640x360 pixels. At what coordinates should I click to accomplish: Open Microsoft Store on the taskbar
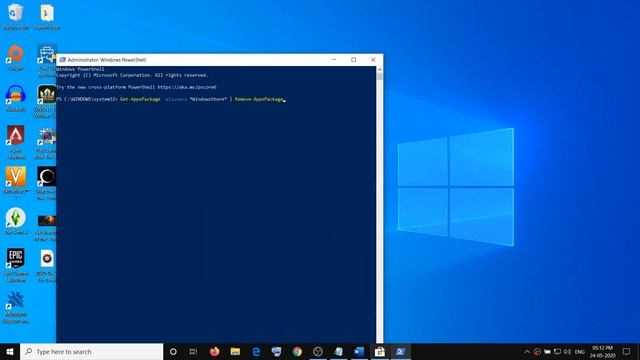(380, 351)
